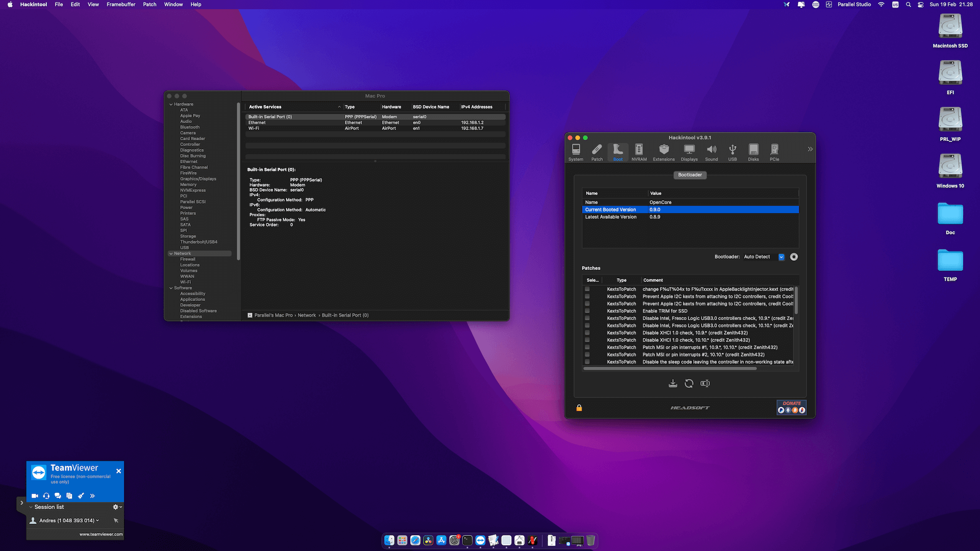Open the NVRAM section in Hackintool
Viewport: 980px width, 551px height.
[639, 152]
